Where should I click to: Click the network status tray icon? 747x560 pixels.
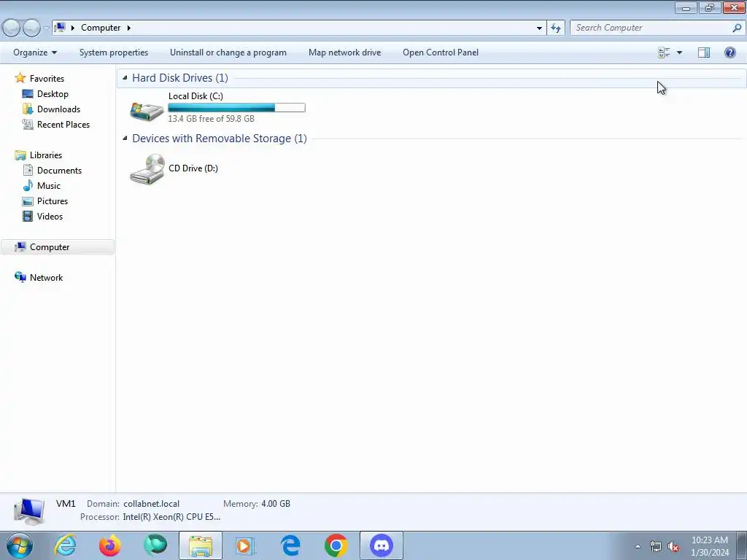click(656, 546)
